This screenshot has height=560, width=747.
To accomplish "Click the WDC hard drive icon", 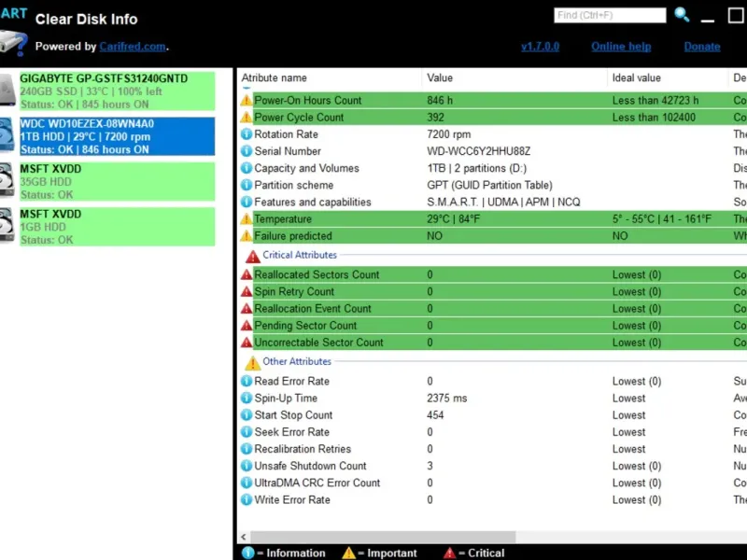I will click(x=7, y=136).
